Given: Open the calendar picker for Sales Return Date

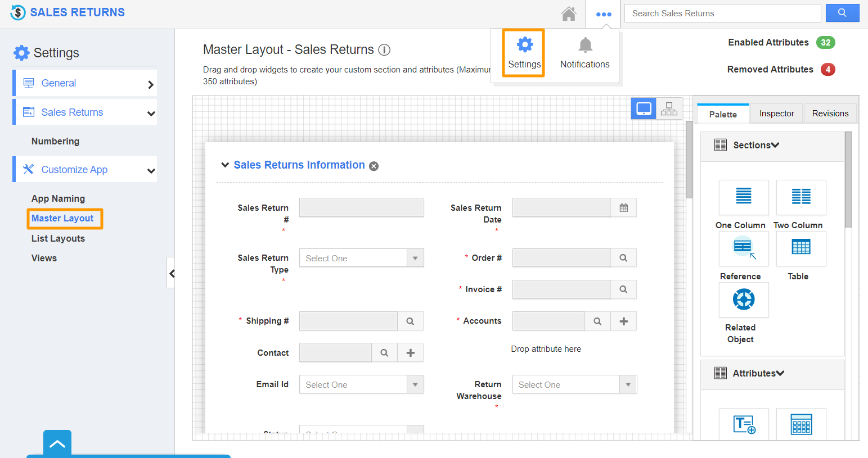Looking at the screenshot, I should 624,207.
